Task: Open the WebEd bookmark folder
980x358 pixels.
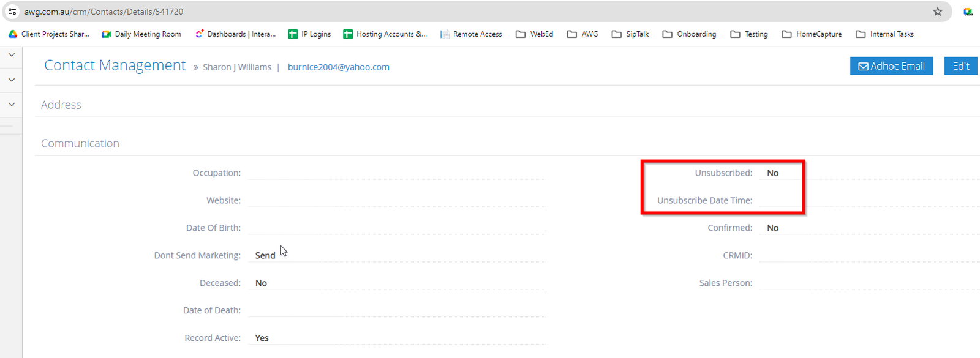Action: (x=534, y=34)
